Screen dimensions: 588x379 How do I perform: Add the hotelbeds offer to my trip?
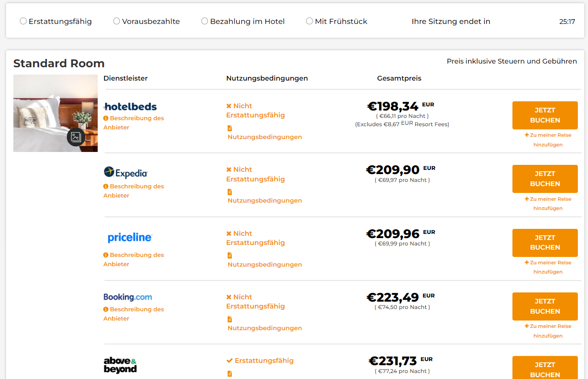click(x=548, y=140)
